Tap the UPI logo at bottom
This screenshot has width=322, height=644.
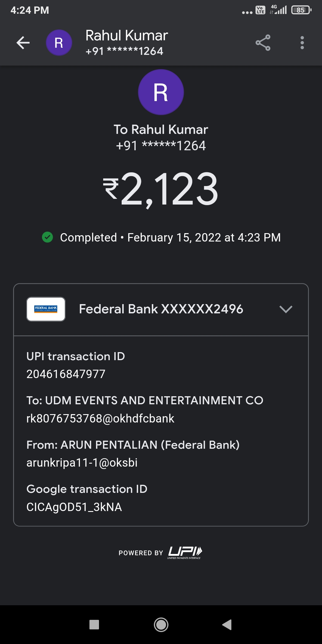pos(185,552)
